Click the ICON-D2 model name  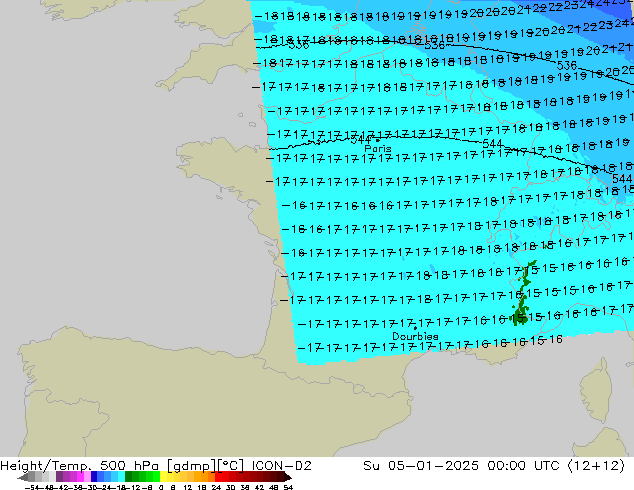(281, 465)
